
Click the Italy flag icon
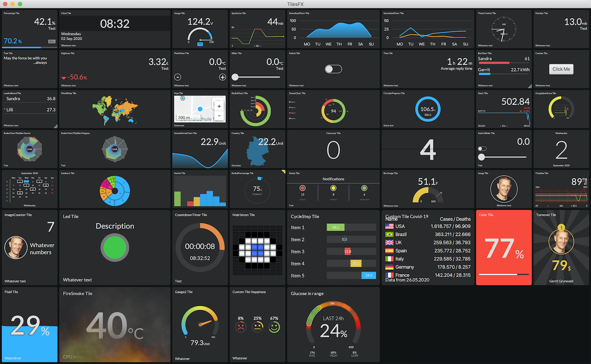[389, 259]
